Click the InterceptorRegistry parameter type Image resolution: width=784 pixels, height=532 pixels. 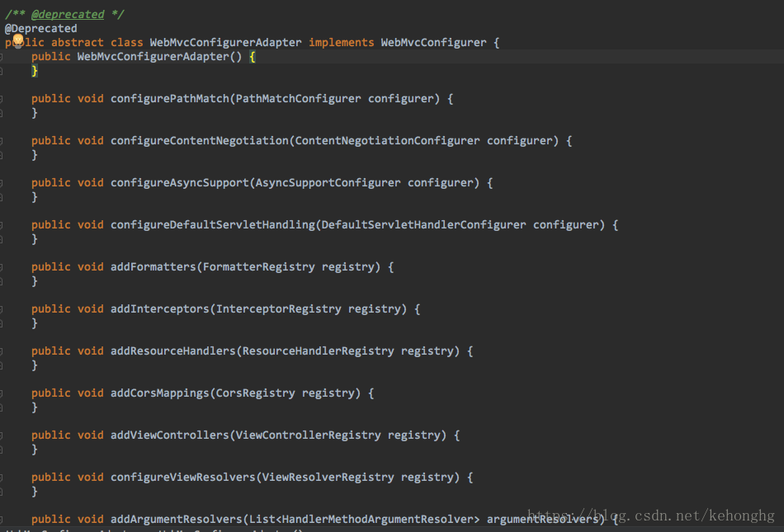click(x=278, y=308)
